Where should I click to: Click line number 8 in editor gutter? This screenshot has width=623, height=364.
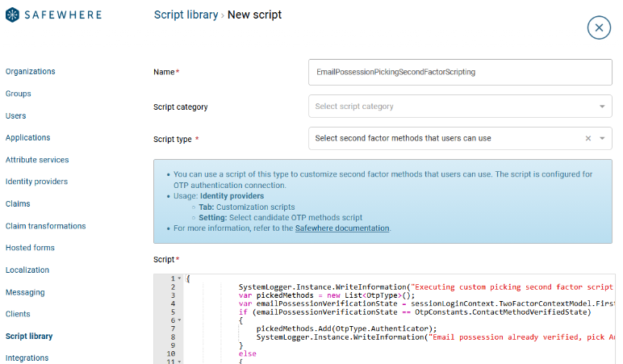pos(173,337)
